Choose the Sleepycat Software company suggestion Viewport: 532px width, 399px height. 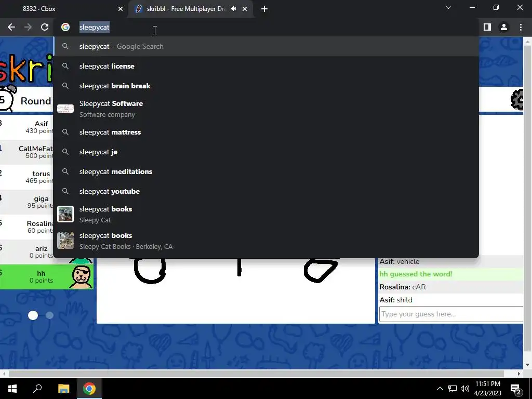click(266, 109)
